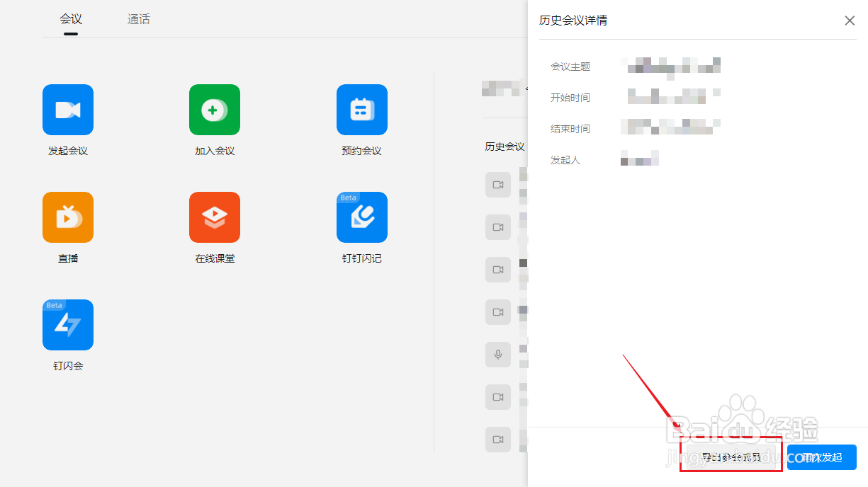Close the 历史会议详情 panel
The width and height of the screenshot is (868, 487).
(x=850, y=21)
